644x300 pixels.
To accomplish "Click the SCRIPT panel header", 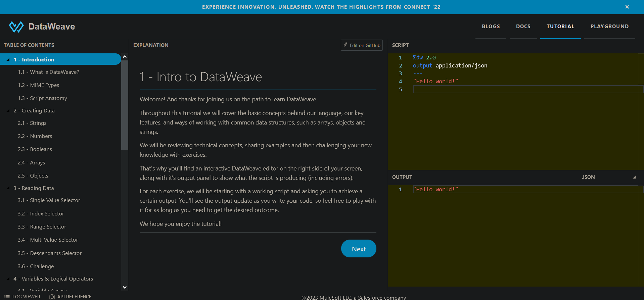I will tap(400, 45).
